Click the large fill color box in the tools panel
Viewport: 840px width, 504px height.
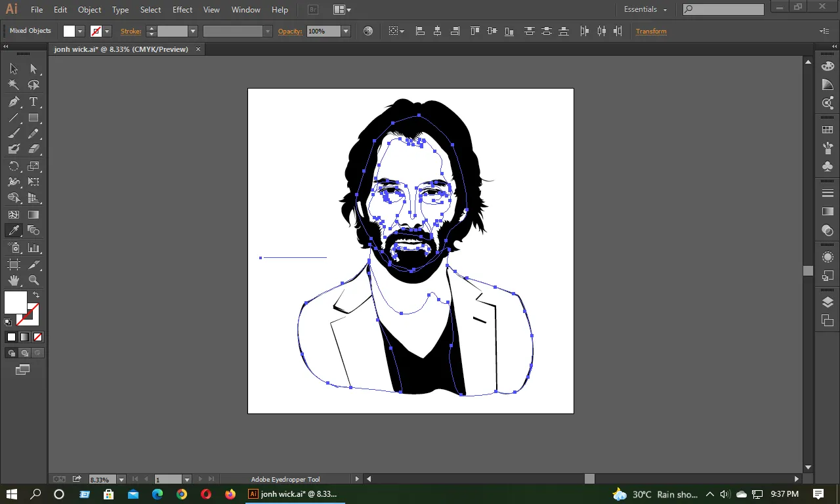click(16, 303)
